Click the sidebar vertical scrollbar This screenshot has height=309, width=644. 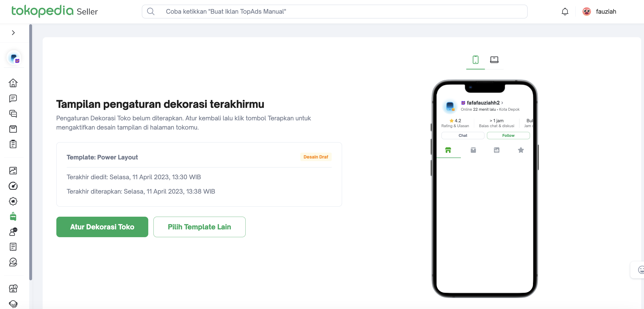30,152
